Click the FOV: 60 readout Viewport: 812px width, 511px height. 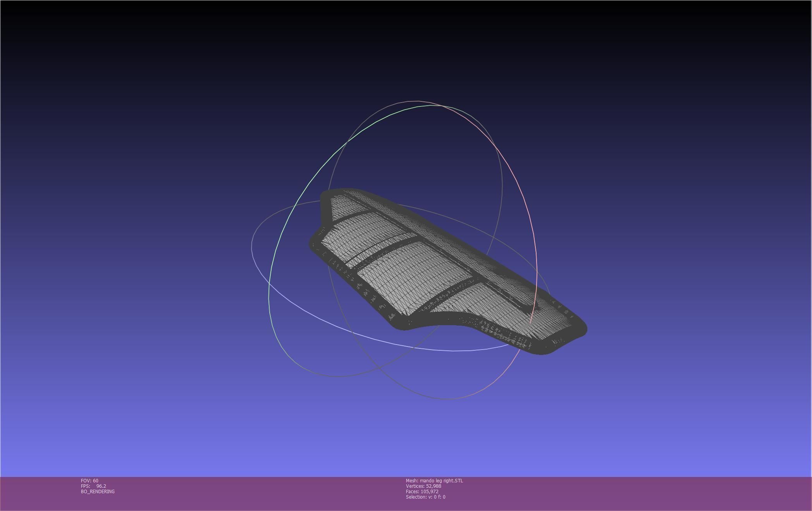click(89, 480)
